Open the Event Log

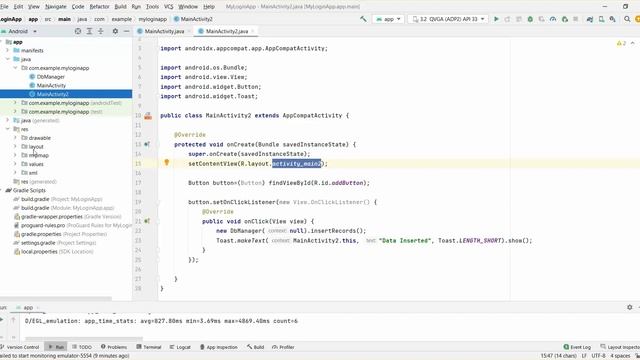[577, 347]
